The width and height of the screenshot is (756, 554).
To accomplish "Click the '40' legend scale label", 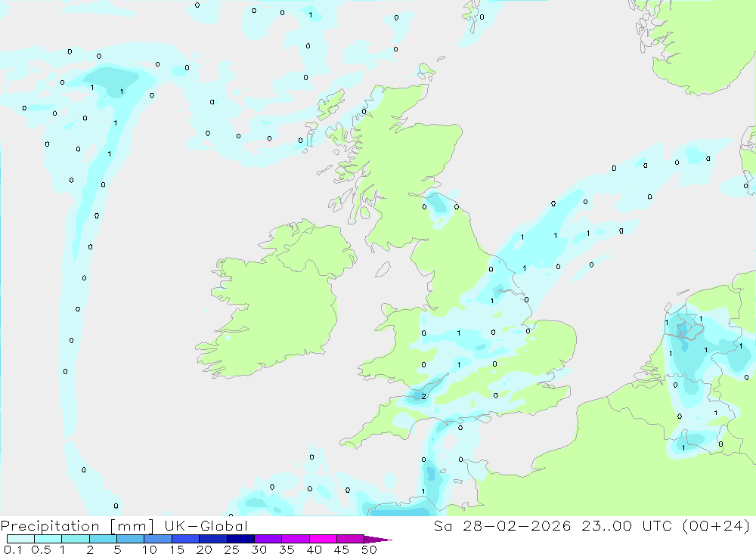I will coord(314,549).
